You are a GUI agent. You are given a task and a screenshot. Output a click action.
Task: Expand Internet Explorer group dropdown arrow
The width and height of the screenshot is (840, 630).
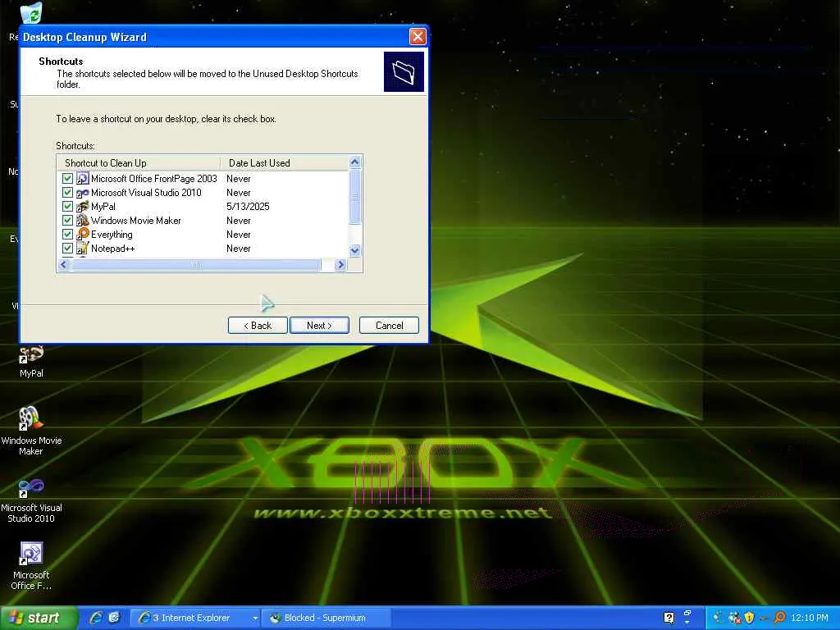click(255, 619)
